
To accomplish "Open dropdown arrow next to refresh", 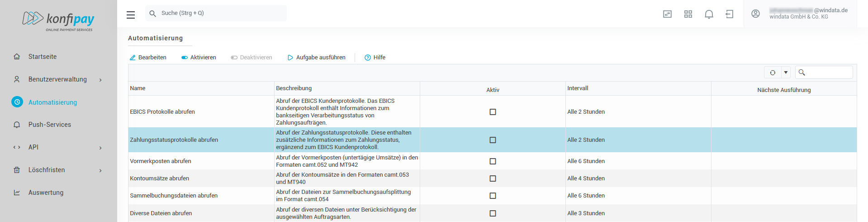I will (786, 72).
